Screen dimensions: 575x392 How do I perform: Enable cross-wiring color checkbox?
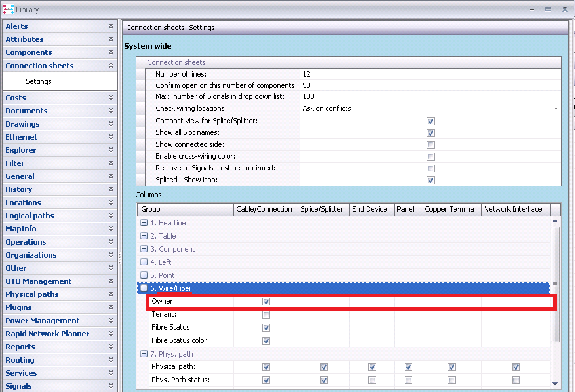pyautogui.click(x=431, y=157)
